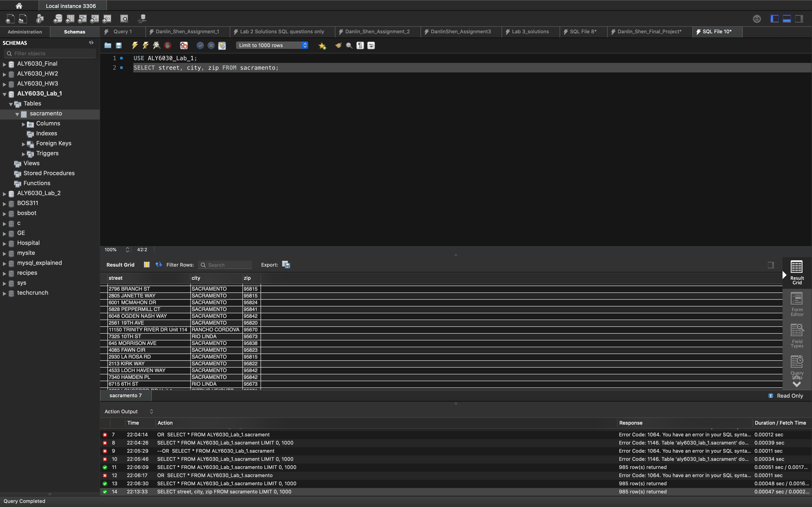Expand the Columns node under sacramento
Viewport: 812px width, 507px height.
coord(24,124)
